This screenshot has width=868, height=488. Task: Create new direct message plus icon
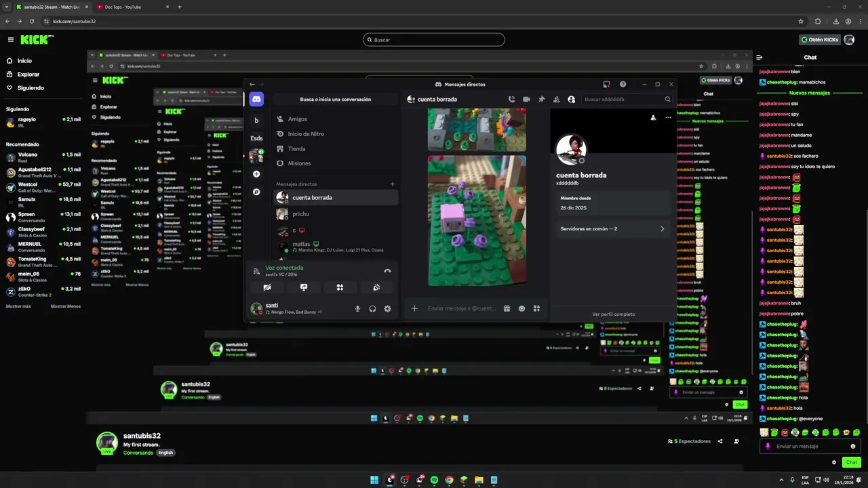392,184
